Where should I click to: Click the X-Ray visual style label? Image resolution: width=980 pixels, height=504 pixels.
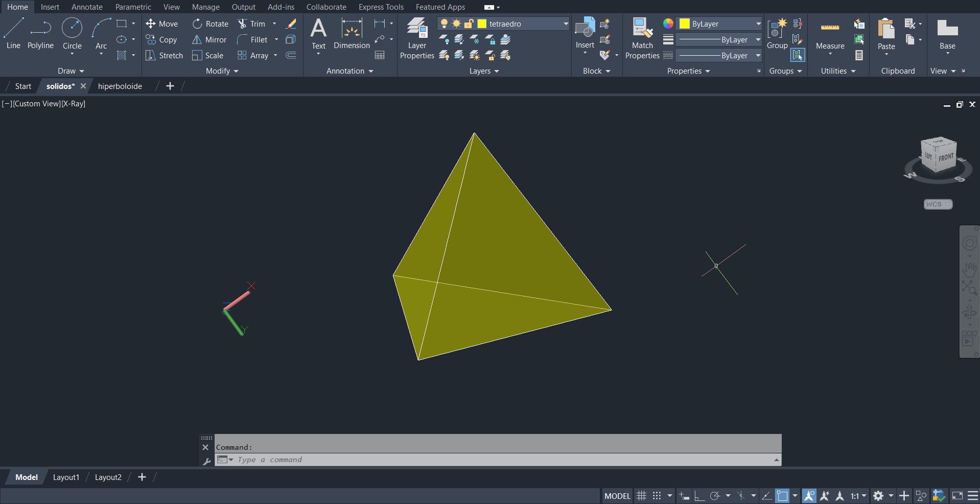click(74, 103)
